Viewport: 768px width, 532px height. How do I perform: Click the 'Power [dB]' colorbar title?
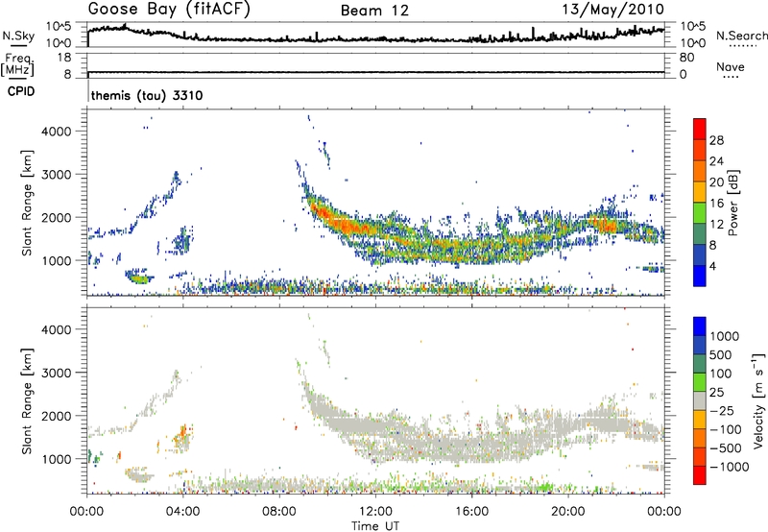coord(732,203)
